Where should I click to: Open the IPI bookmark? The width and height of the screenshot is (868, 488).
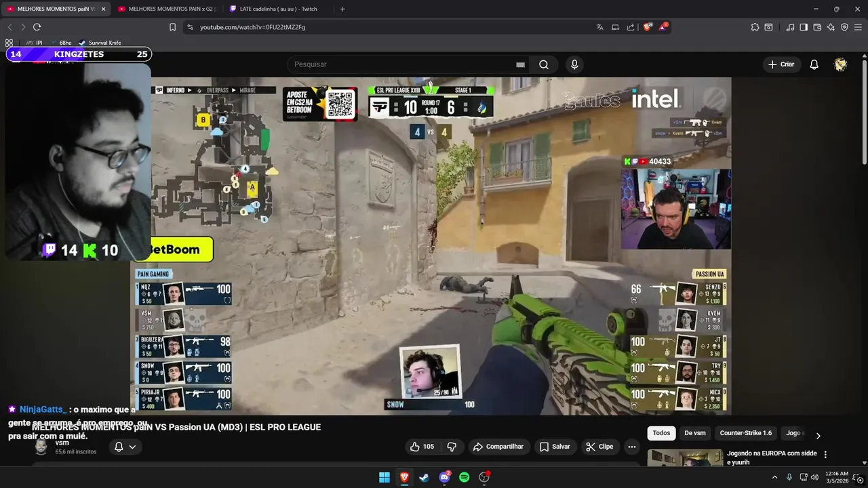[35, 43]
